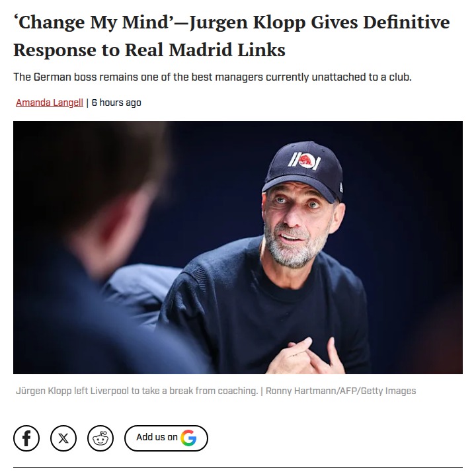The width and height of the screenshot is (476, 476).
Task: Click the 'Add us on' label text
Action: point(157,437)
